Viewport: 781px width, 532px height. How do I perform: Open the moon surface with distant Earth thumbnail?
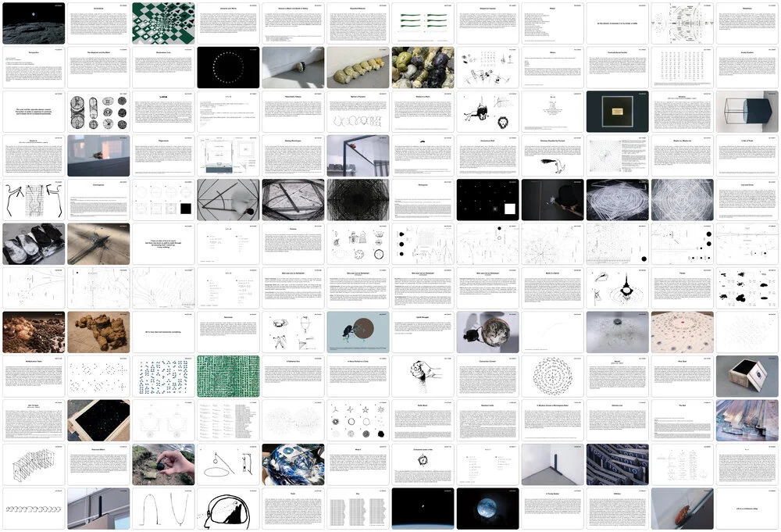click(34, 23)
